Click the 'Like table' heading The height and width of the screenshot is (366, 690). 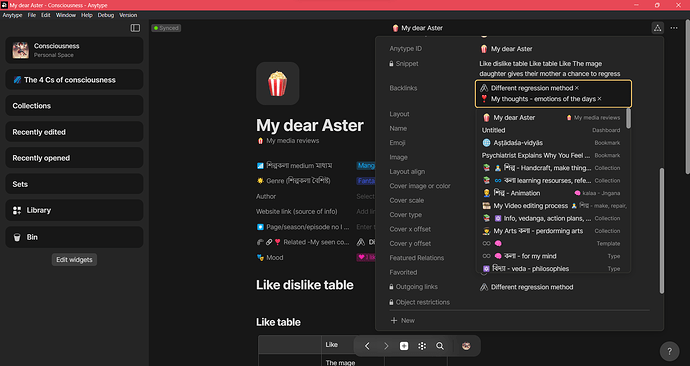tap(278, 322)
